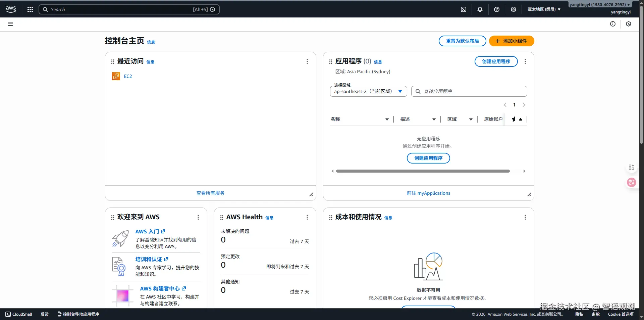Open the EC2 recently visited link

tap(128, 76)
